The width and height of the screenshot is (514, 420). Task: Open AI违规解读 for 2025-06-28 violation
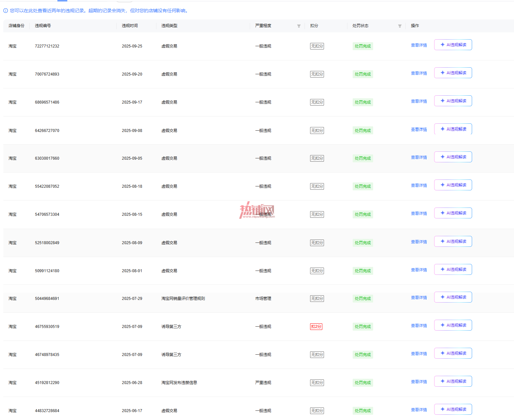click(x=453, y=381)
